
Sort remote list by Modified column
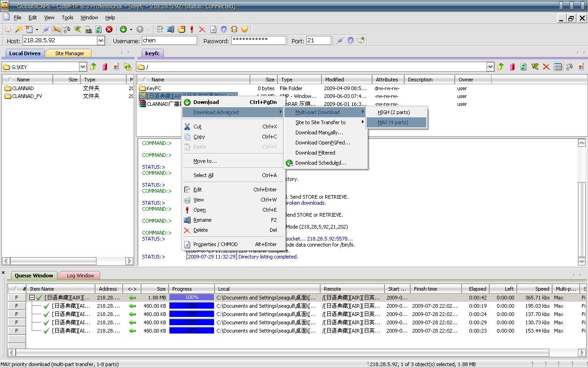[346, 80]
